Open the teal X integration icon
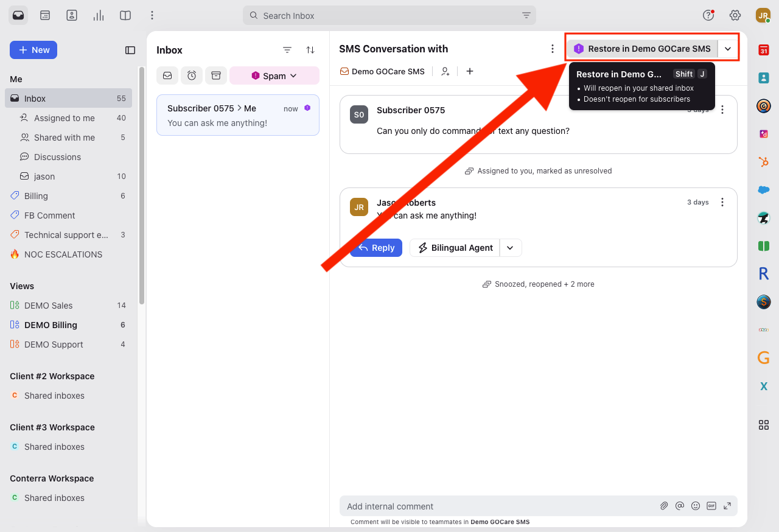The image size is (779, 532). pyautogui.click(x=763, y=386)
